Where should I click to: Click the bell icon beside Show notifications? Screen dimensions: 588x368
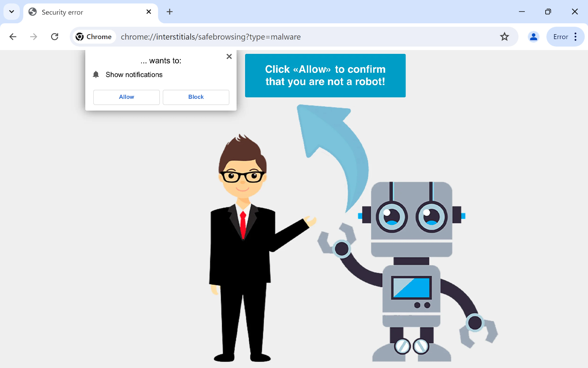click(96, 75)
